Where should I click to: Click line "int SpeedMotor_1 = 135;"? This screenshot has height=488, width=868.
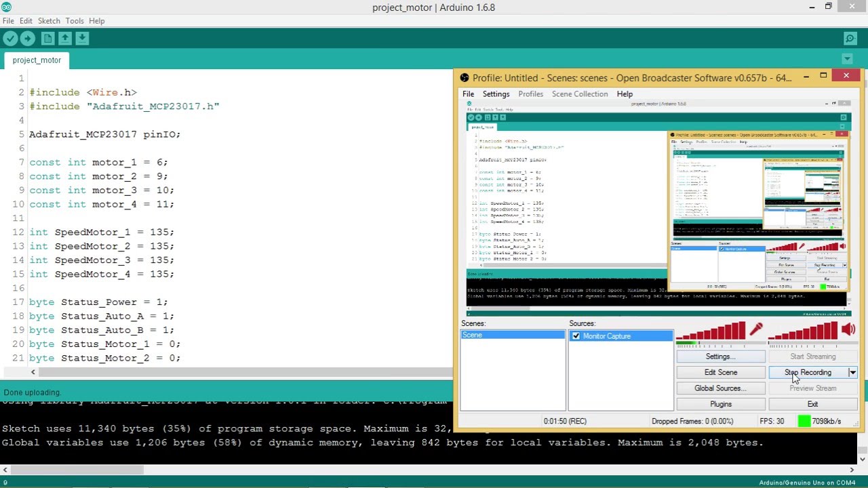coord(102,232)
